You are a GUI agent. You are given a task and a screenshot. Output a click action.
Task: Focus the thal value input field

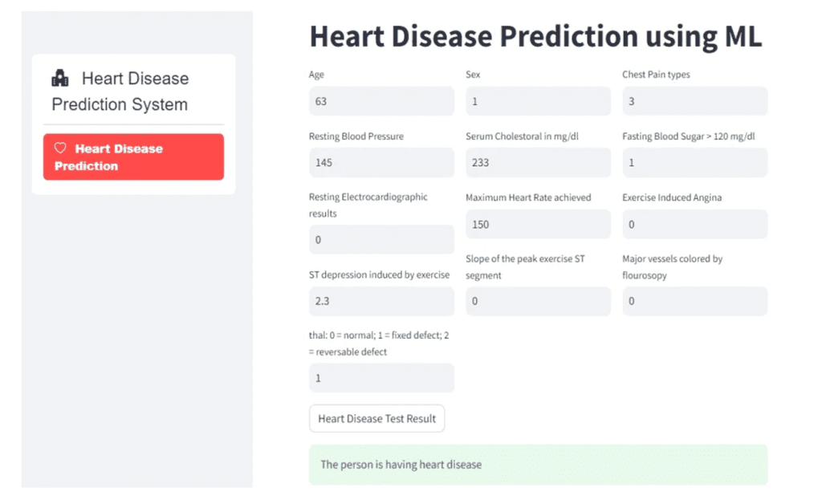click(381, 378)
